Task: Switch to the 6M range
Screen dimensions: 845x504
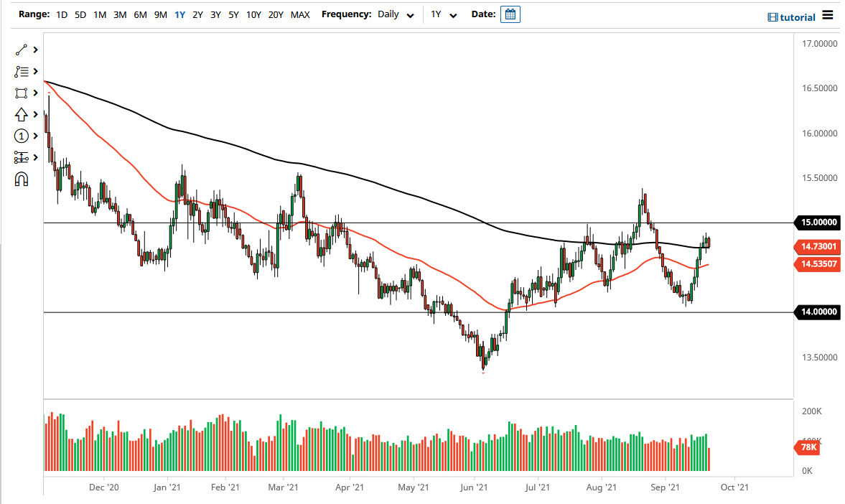Action: [139, 14]
